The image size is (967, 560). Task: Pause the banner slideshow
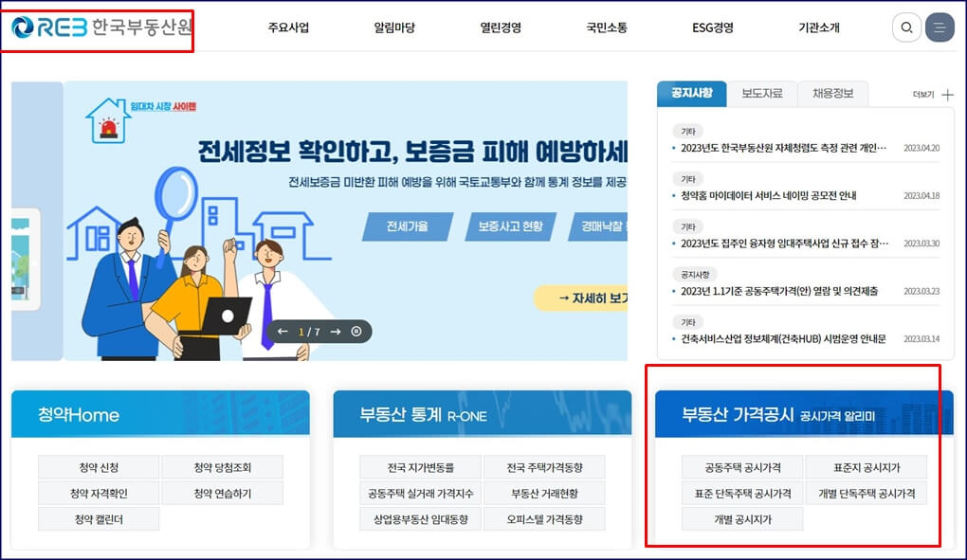356,332
